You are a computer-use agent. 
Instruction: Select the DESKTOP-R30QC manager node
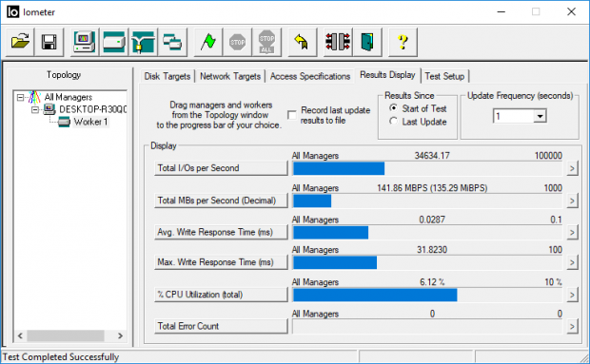92,109
